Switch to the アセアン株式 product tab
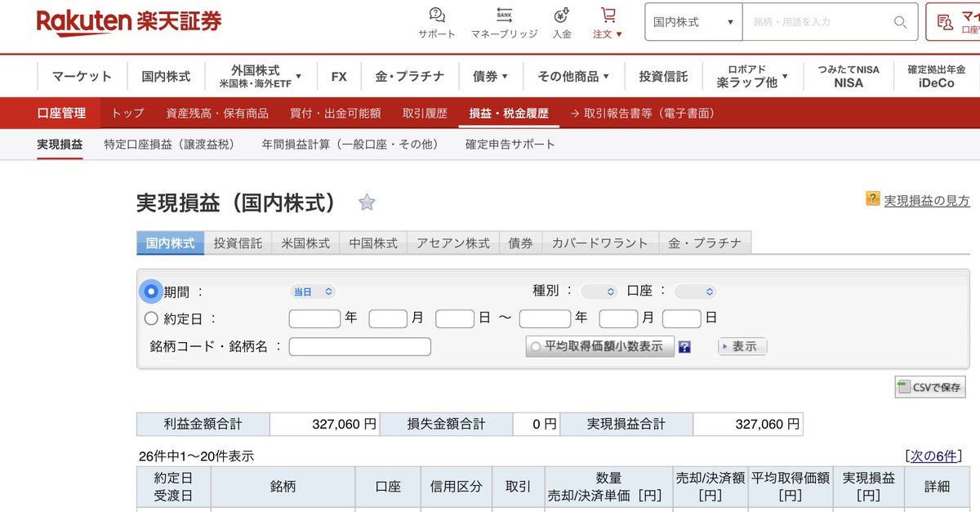The height and width of the screenshot is (512, 980). [453, 243]
